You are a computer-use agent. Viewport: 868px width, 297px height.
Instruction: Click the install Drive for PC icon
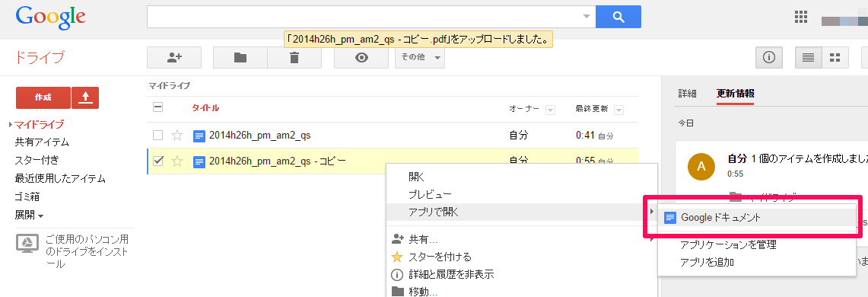27,243
